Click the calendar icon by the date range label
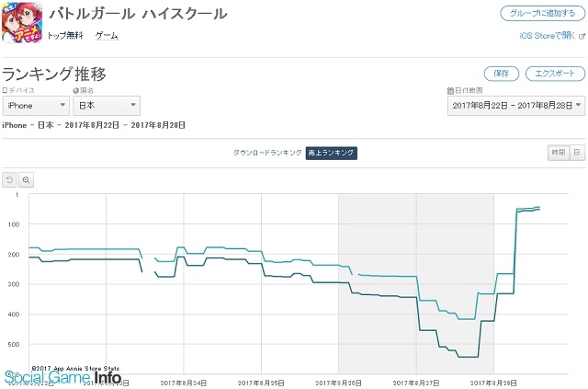Image resolution: width=588 pixels, height=389 pixels. (x=450, y=90)
